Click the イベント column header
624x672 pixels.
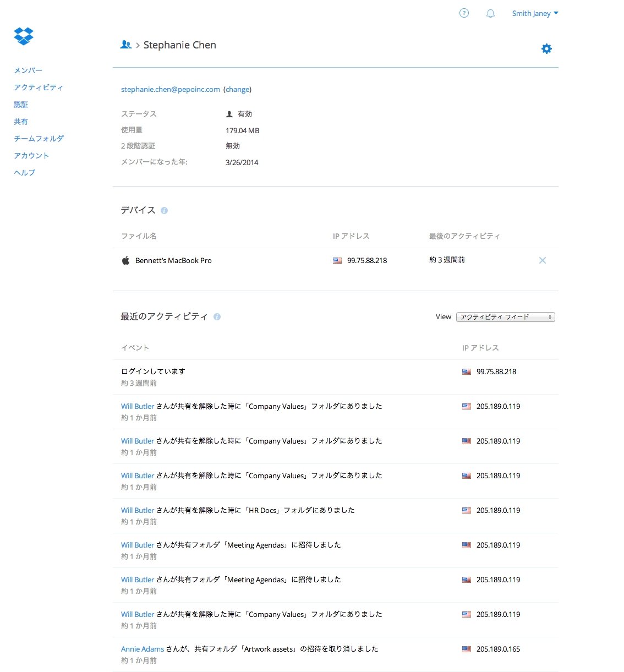coord(135,348)
